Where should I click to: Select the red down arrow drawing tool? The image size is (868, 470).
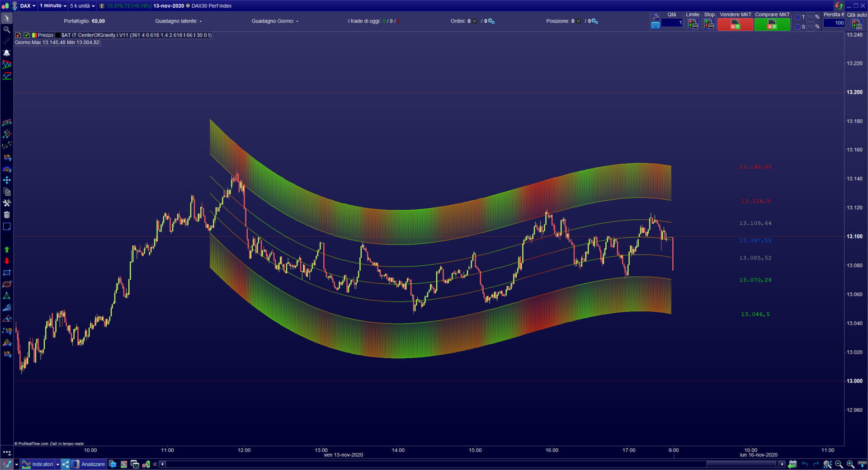click(7, 261)
